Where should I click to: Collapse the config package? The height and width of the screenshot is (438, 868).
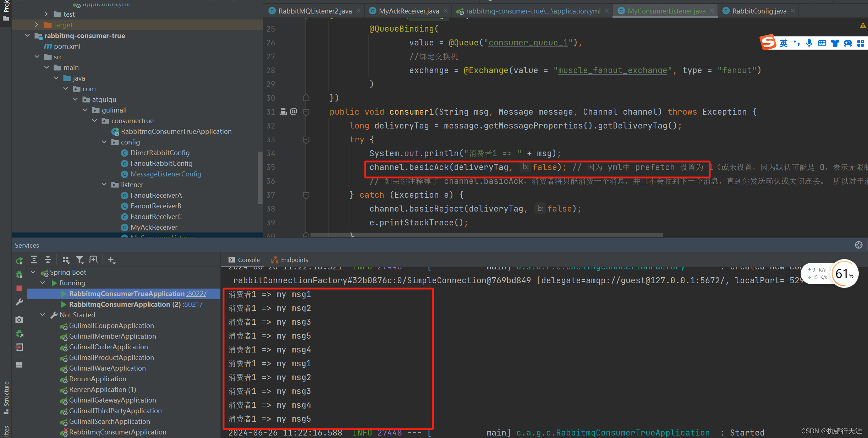[104, 142]
